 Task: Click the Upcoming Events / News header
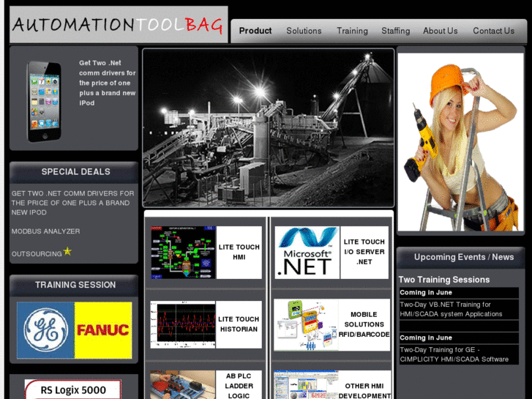[x=460, y=258]
